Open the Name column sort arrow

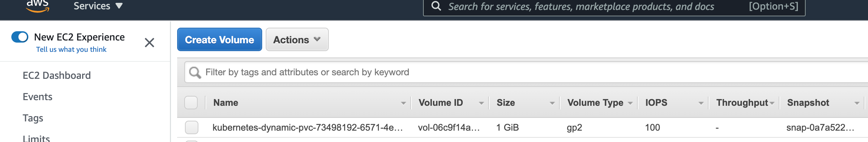[x=403, y=103]
